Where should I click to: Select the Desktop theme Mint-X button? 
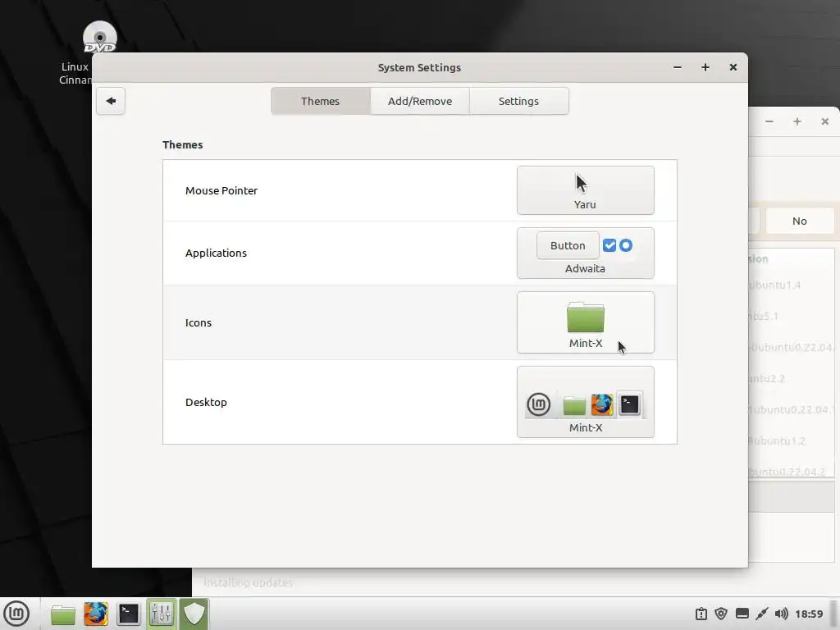pyautogui.click(x=586, y=402)
